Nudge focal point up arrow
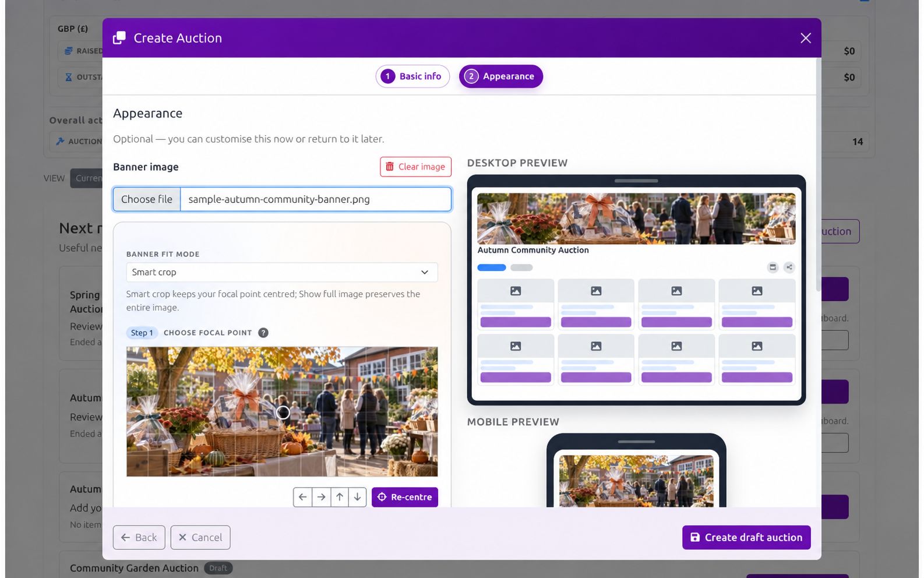This screenshot has width=924, height=578. (x=339, y=497)
